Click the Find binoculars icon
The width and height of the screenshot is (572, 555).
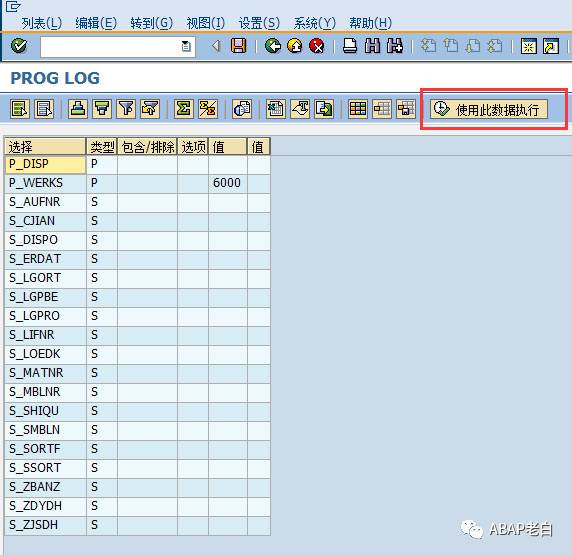[372, 46]
